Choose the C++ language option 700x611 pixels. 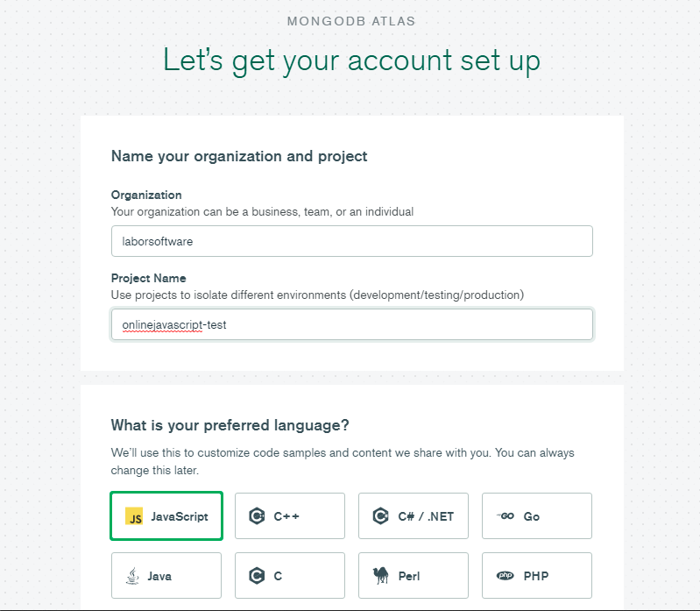point(290,515)
